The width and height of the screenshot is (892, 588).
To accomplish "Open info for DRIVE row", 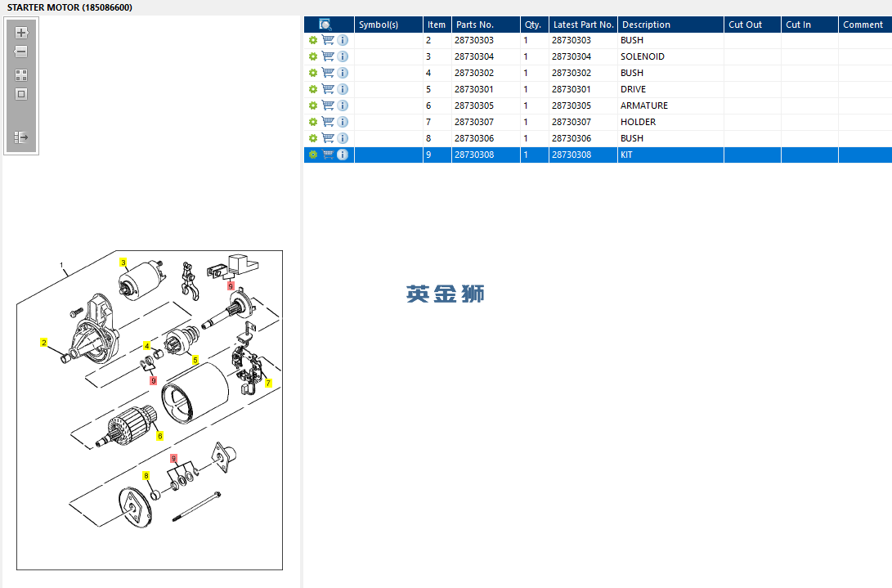I will tap(343, 89).
